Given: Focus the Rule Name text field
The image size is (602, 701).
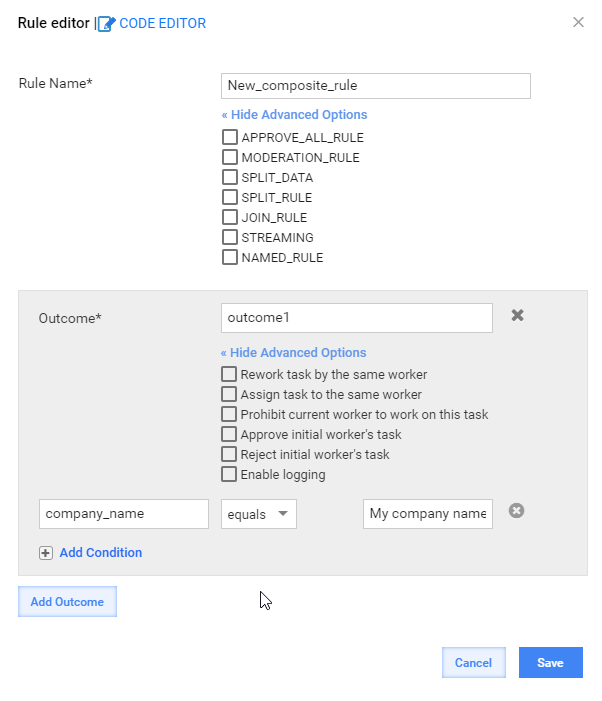Looking at the screenshot, I should coord(376,86).
